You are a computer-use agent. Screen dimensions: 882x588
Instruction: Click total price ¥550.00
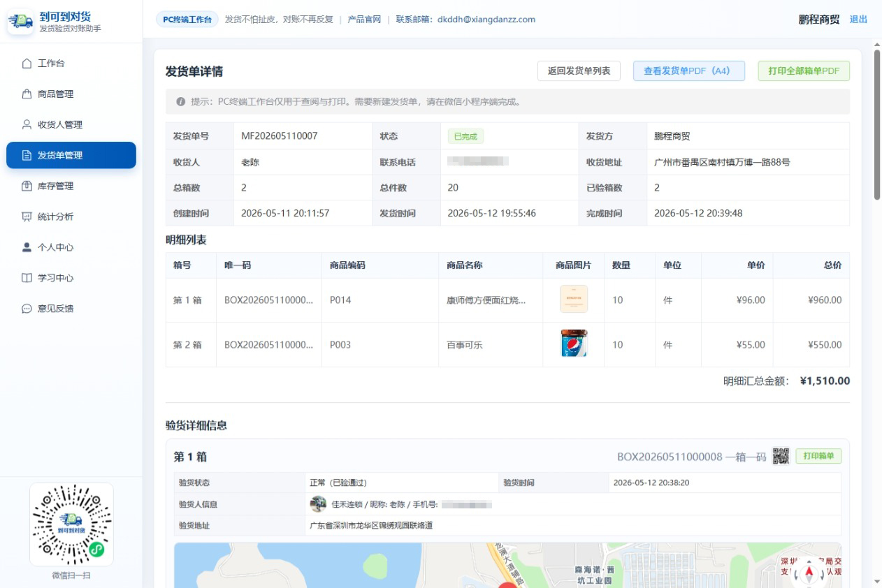click(825, 345)
